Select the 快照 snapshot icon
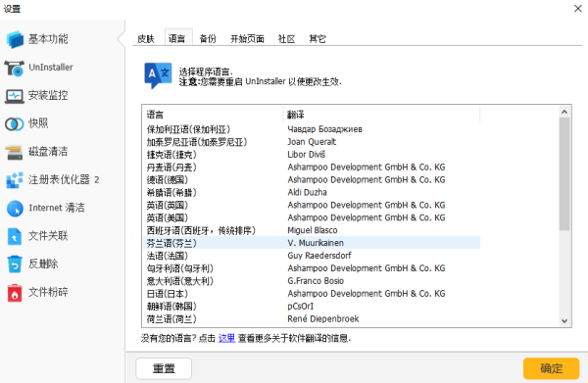The width and height of the screenshot is (588, 383). click(15, 124)
